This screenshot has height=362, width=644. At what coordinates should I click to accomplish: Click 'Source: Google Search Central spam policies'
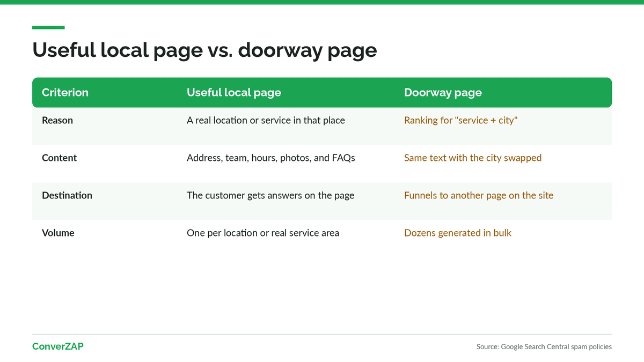coord(544,346)
